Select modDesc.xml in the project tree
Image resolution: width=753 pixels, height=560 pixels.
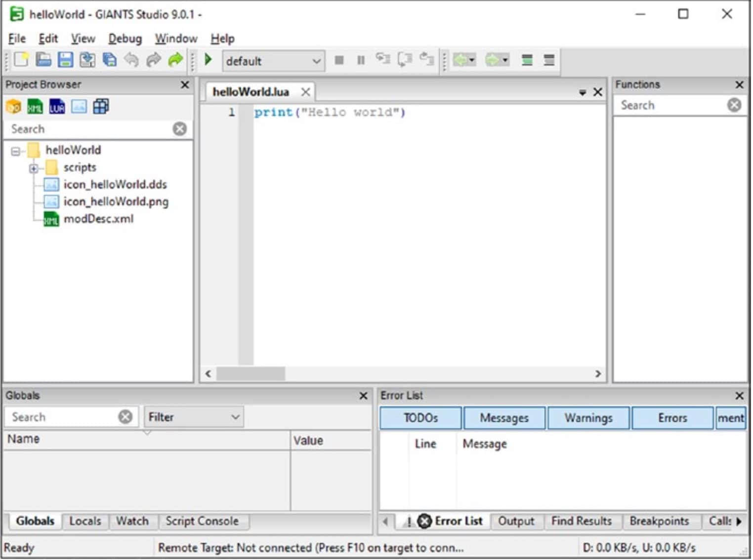tap(98, 219)
